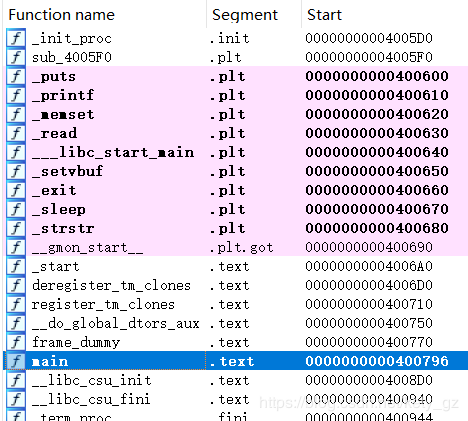Select the __libc_csu_fini function row

pos(235,399)
